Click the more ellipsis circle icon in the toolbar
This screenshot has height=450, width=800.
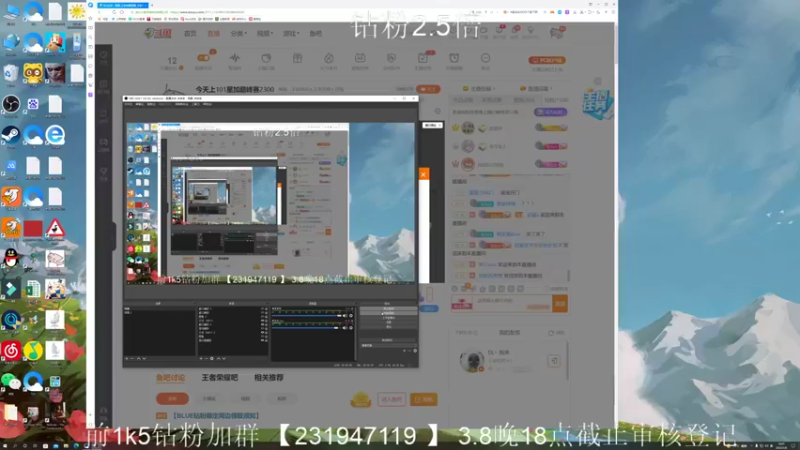(485, 58)
